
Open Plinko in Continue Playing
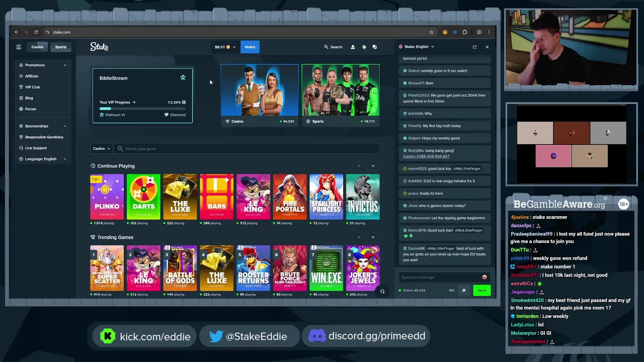click(x=107, y=197)
